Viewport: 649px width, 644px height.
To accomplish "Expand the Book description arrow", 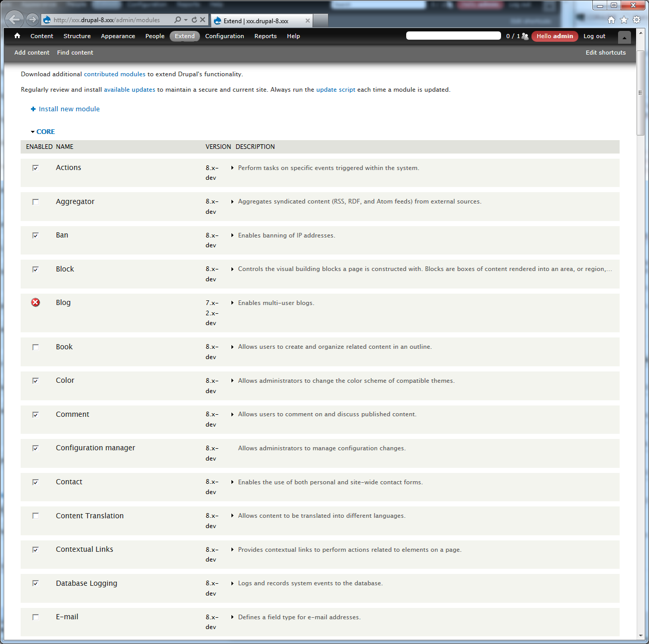I will [232, 347].
